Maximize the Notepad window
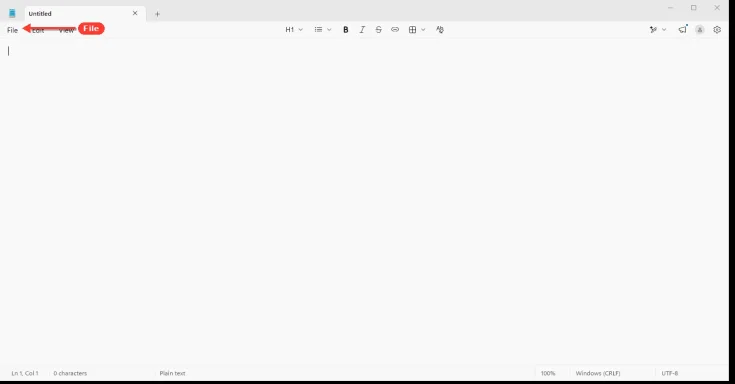Screen dimensions: 735x384 [x=694, y=8]
